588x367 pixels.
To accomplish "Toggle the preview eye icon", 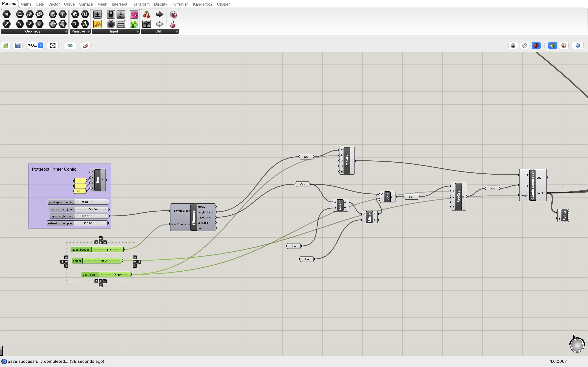I will tap(69, 45).
